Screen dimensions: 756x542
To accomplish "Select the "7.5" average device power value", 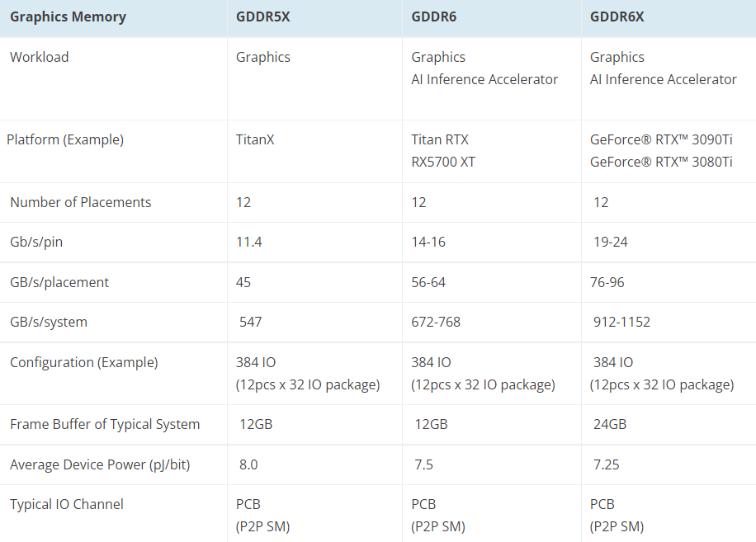I will pyautogui.click(x=423, y=465).
